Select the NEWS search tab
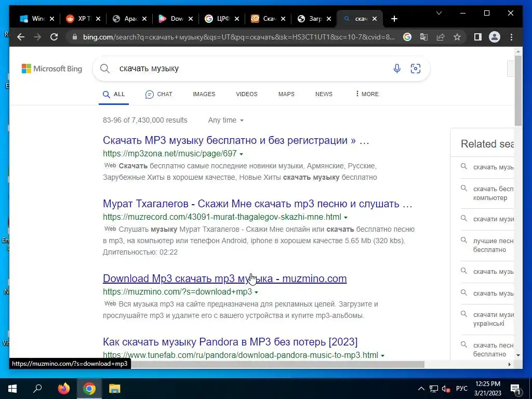Viewport: 532px width, 399px height. [324, 94]
